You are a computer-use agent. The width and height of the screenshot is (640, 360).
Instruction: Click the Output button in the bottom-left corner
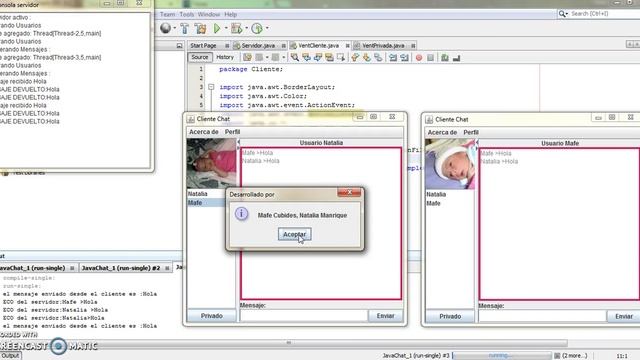10,356
